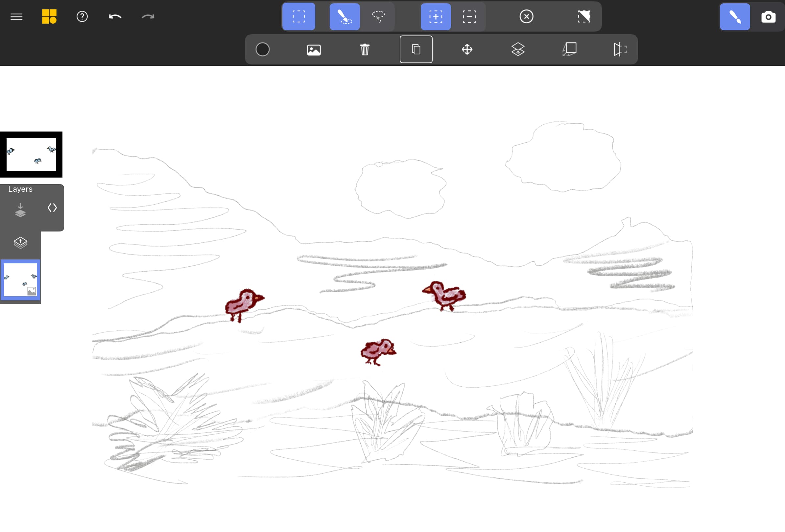Select the Rectangle Selection tool
785x532 pixels.
pos(298,17)
